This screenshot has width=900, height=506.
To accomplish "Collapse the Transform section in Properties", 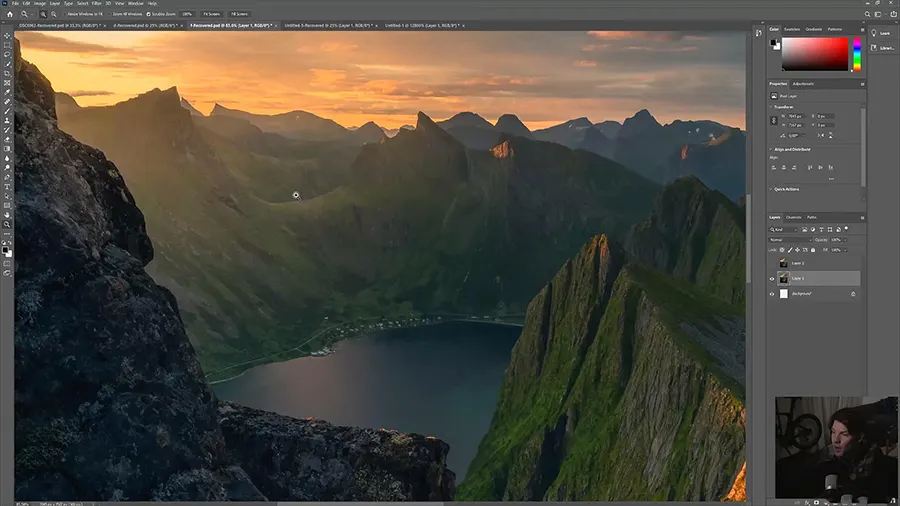I will tap(772, 106).
